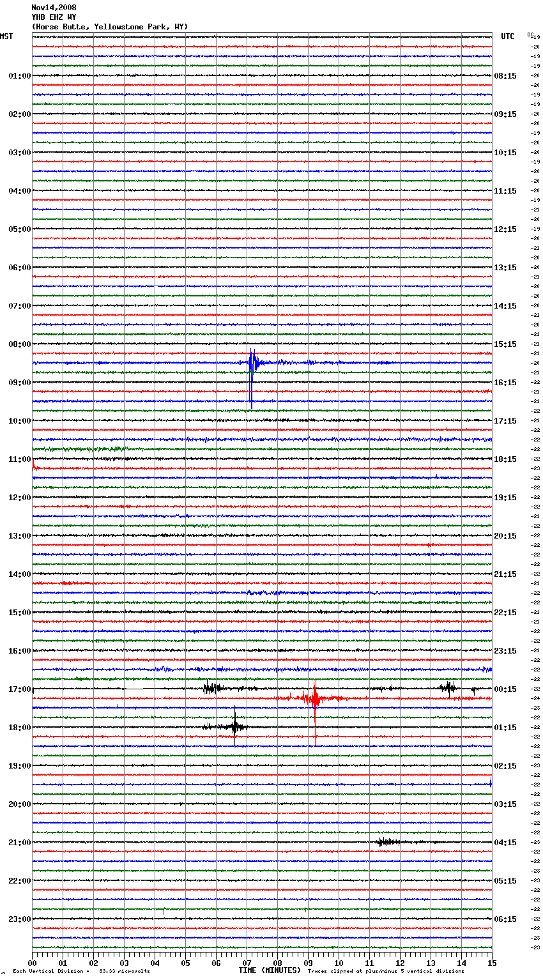Click the 04:15 UTC label
Image resolution: width=543 pixels, height=980 pixels.
coord(505,843)
